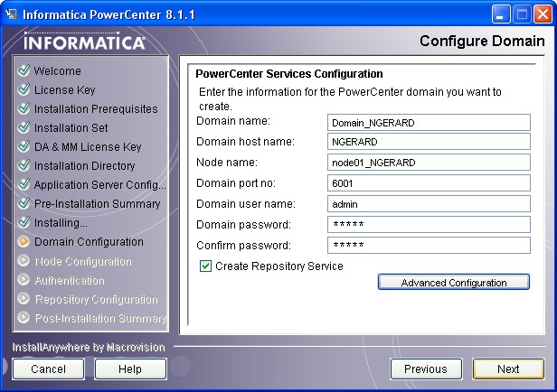Click the Authentication pending step icon

coord(24,279)
